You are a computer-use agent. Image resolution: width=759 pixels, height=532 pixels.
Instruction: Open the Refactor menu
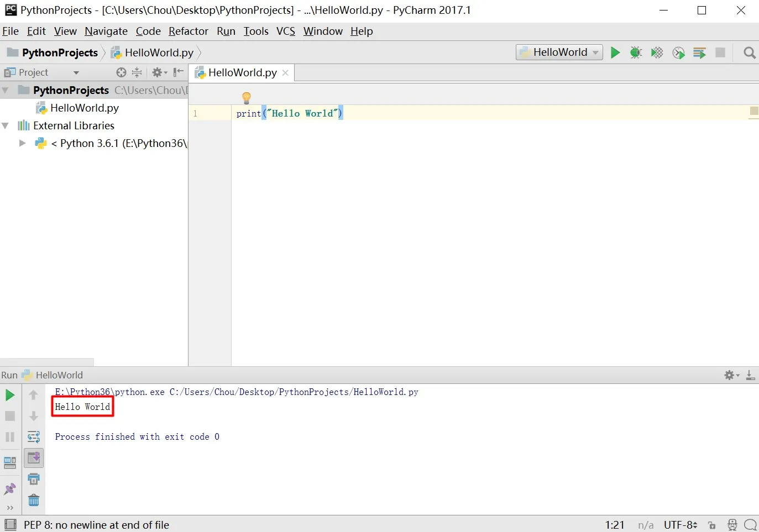(189, 31)
